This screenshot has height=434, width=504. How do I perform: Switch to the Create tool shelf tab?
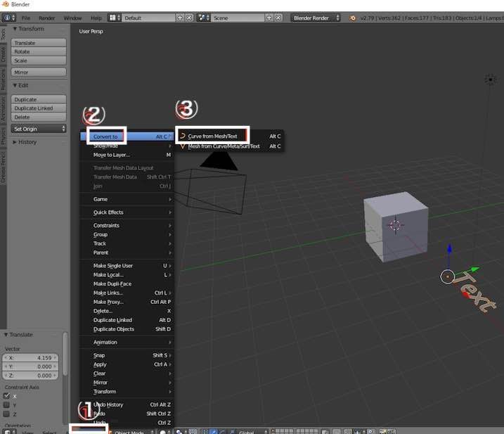point(3,54)
